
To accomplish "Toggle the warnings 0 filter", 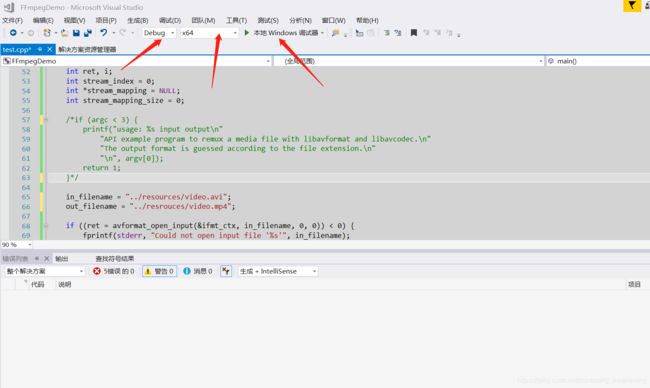I will 159,271.
